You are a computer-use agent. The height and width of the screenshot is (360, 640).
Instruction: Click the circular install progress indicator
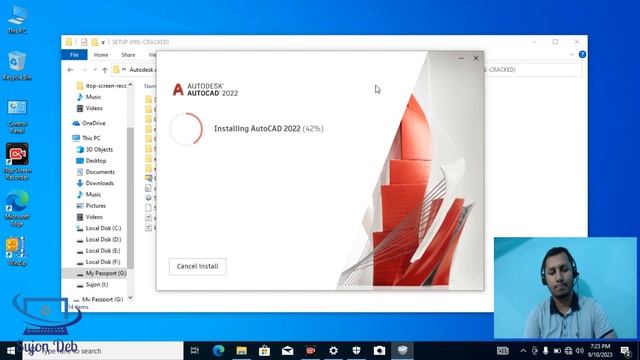pyautogui.click(x=186, y=129)
